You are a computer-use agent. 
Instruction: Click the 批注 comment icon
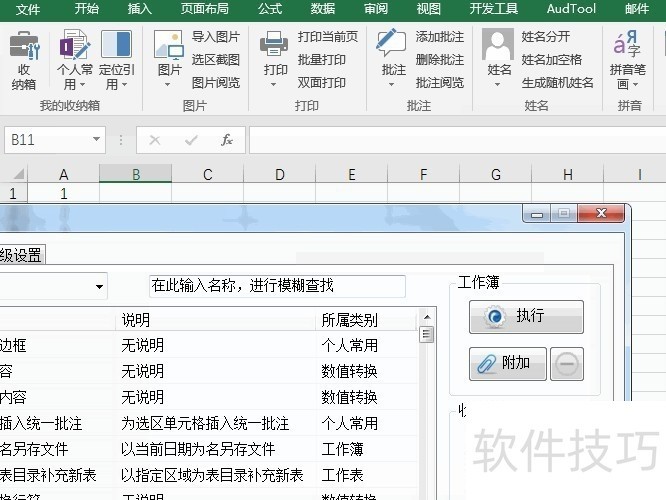(391, 43)
